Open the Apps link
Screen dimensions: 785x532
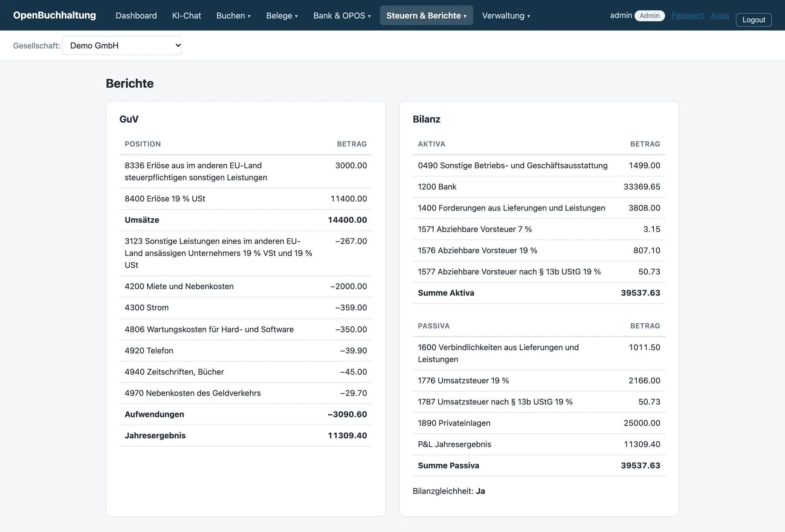720,15
